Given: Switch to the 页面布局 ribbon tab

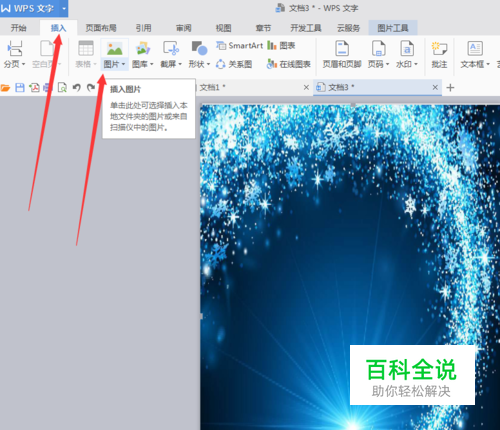Looking at the screenshot, I should (101, 28).
